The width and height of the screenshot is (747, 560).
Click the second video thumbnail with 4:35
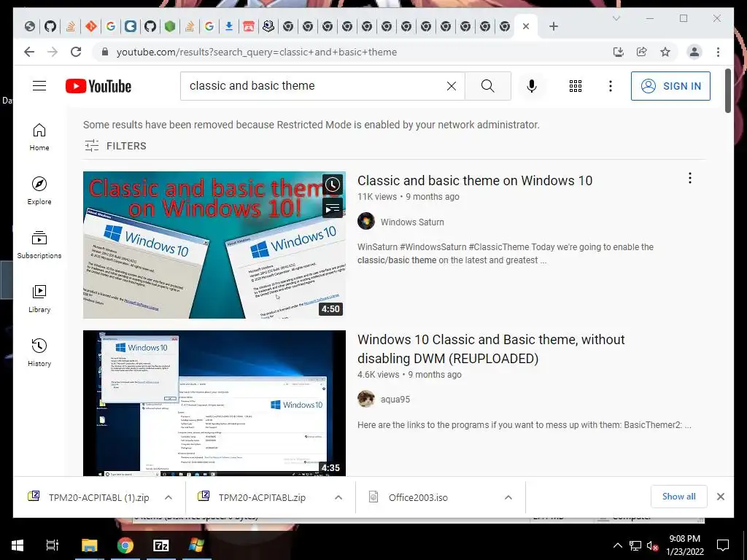tap(214, 402)
